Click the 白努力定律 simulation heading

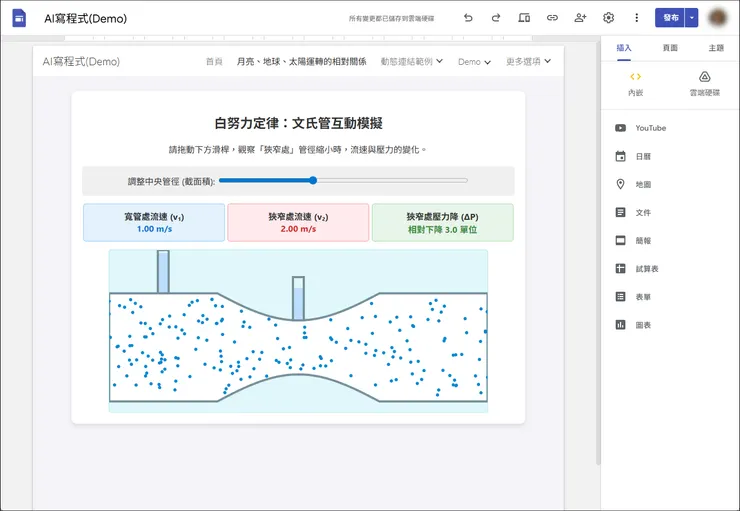tap(298, 124)
